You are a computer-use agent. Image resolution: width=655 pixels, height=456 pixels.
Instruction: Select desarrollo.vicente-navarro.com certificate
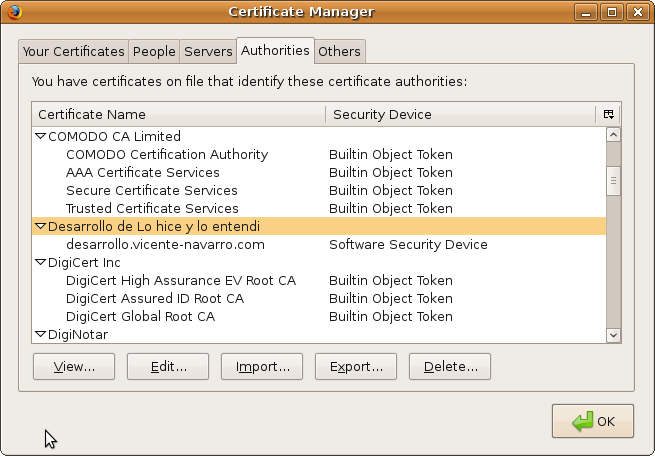[x=319, y=244]
